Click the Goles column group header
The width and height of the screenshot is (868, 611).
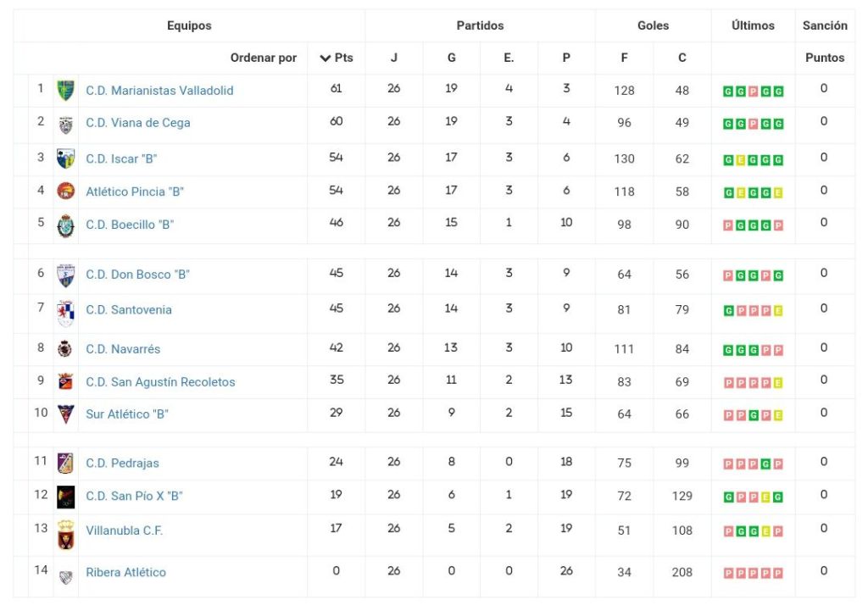tap(653, 25)
